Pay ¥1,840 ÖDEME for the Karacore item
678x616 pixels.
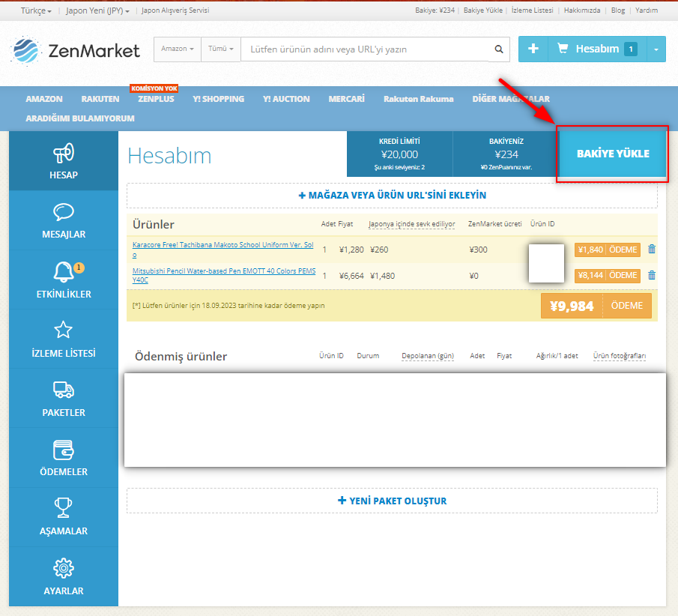pyautogui.click(x=608, y=250)
